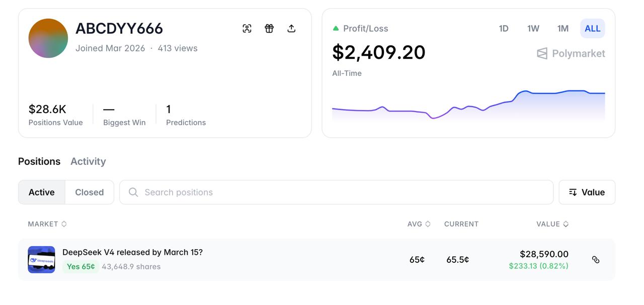Open the DeepSeek V4 market link
Viewport: 644px width, 305px height.
click(x=133, y=252)
